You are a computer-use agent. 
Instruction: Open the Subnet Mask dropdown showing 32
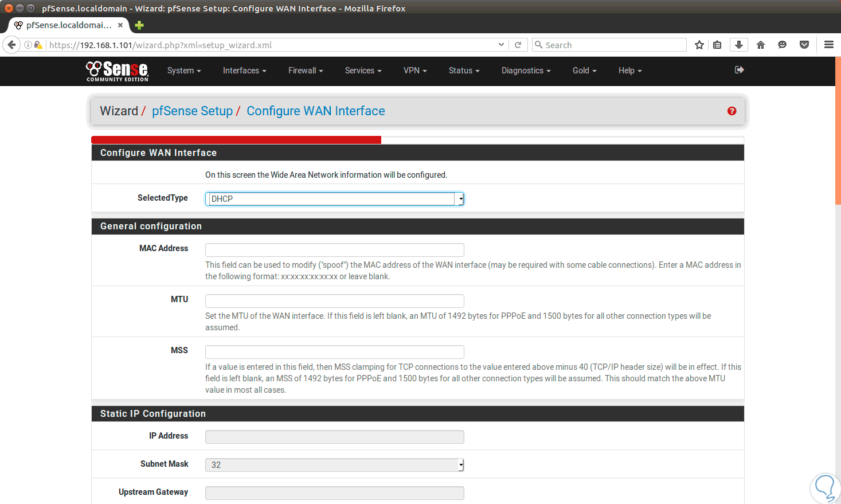(335, 464)
